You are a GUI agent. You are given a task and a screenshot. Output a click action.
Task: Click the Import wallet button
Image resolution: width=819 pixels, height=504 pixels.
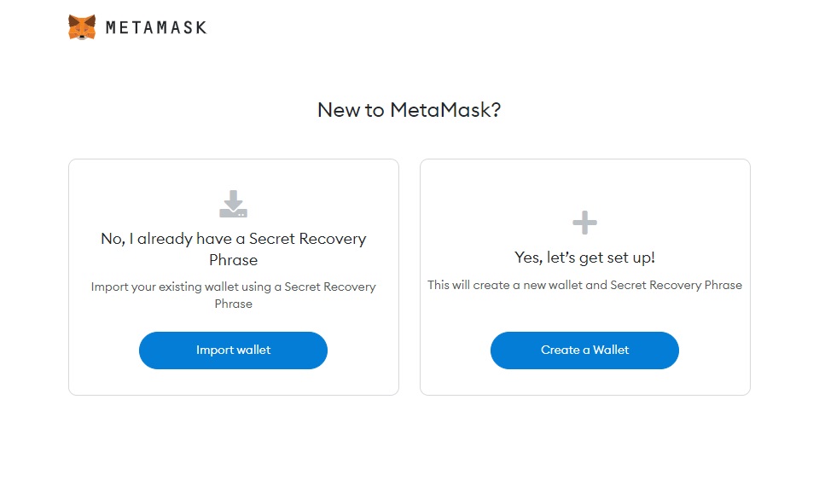tap(233, 350)
